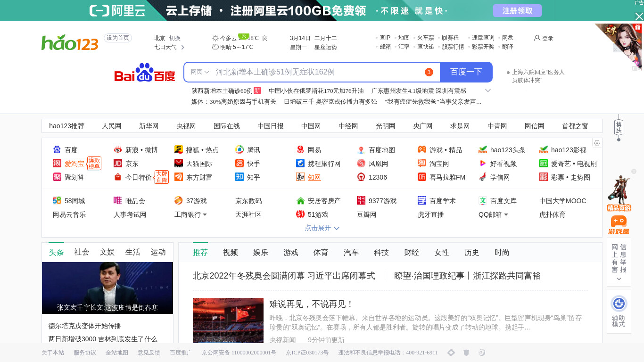Switch city with 切换 link

(x=175, y=38)
